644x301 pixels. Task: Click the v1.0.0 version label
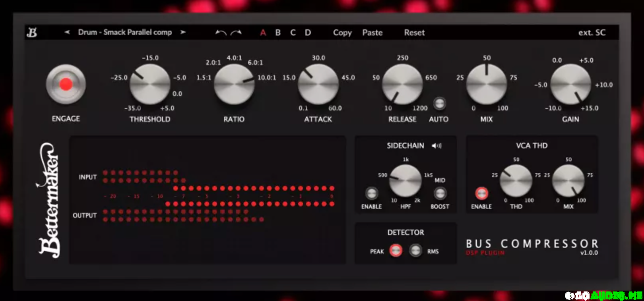tap(589, 253)
